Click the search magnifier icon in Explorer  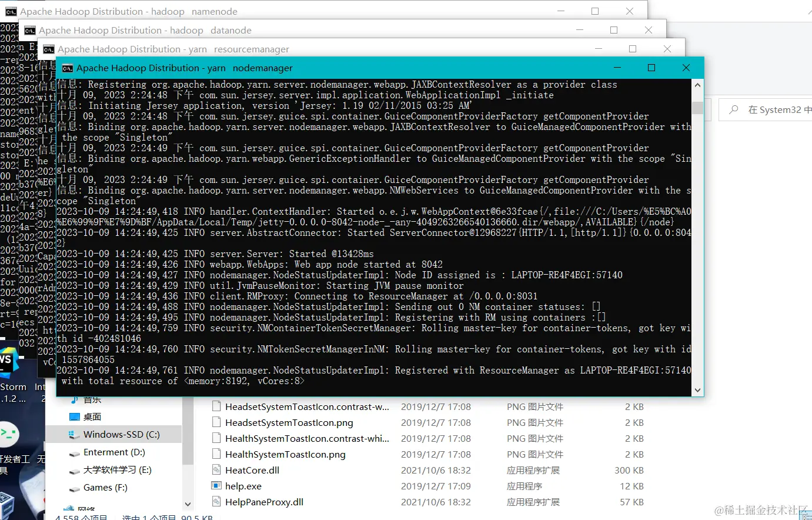point(734,109)
